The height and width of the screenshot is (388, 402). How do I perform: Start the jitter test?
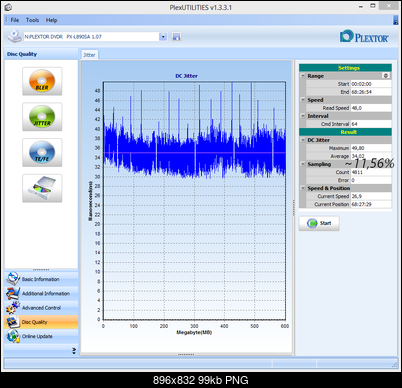coord(319,223)
